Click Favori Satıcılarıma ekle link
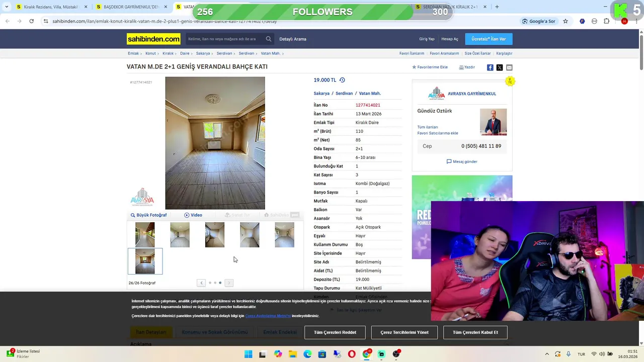644x362 pixels. pos(438,133)
